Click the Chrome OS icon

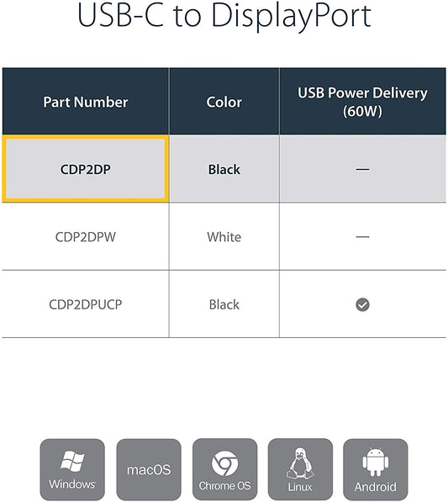224,469
